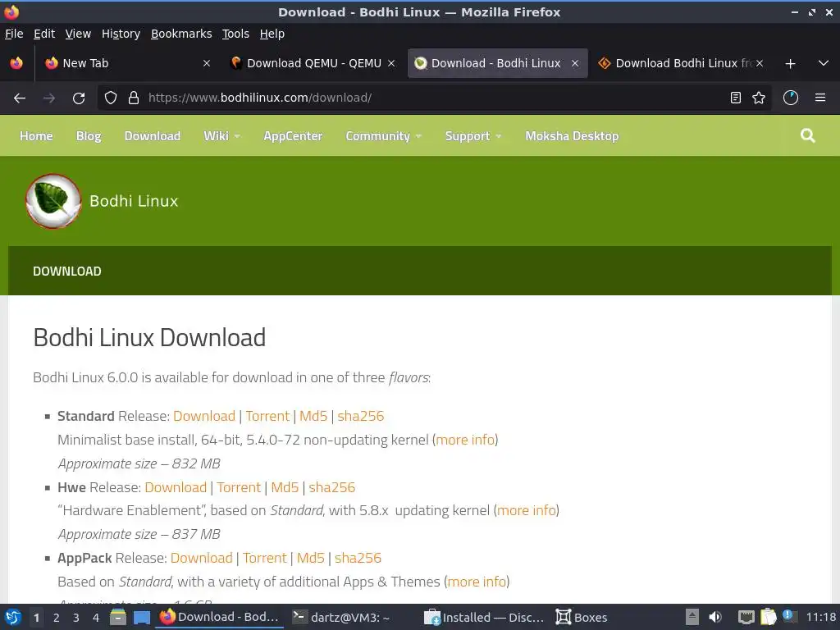Open the clipboard tray icon

pos(768,617)
